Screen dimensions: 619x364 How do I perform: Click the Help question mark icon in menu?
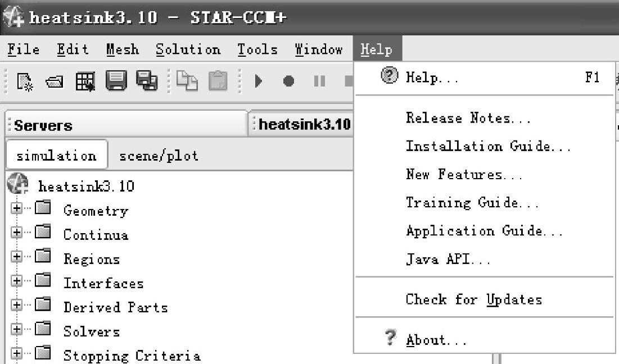[x=390, y=75]
